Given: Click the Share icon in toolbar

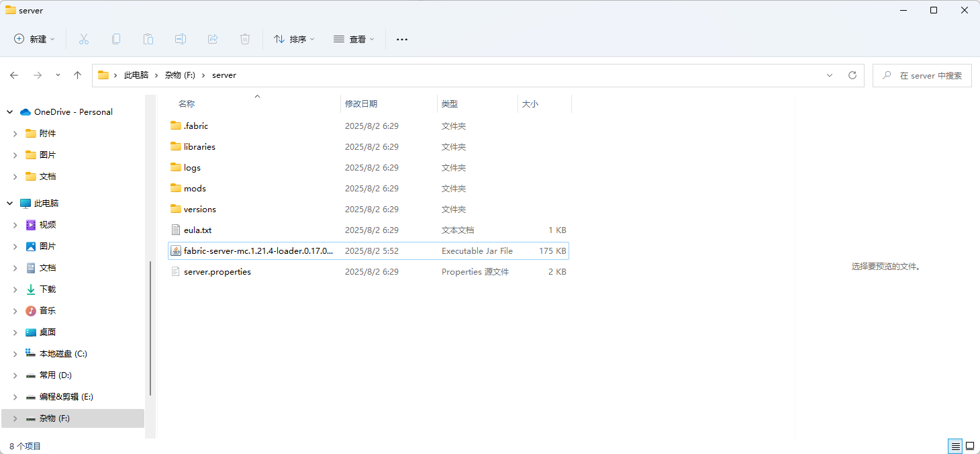Looking at the screenshot, I should [x=213, y=39].
